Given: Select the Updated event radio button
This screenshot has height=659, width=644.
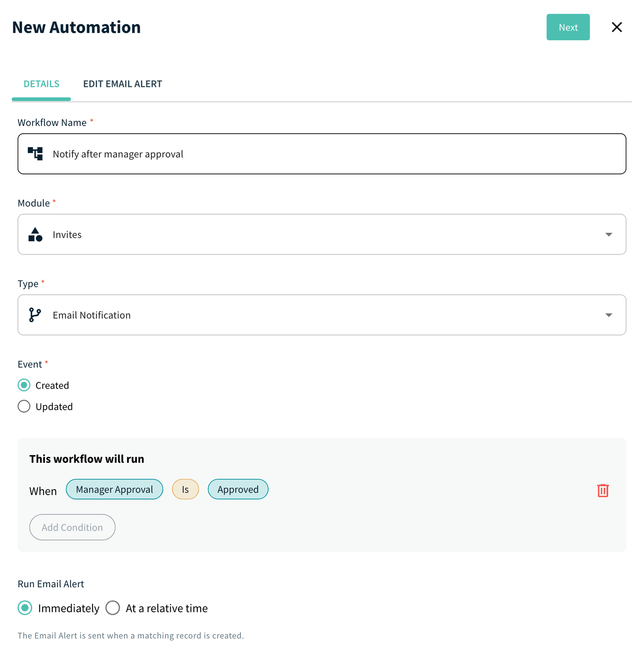Looking at the screenshot, I should click(x=24, y=406).
